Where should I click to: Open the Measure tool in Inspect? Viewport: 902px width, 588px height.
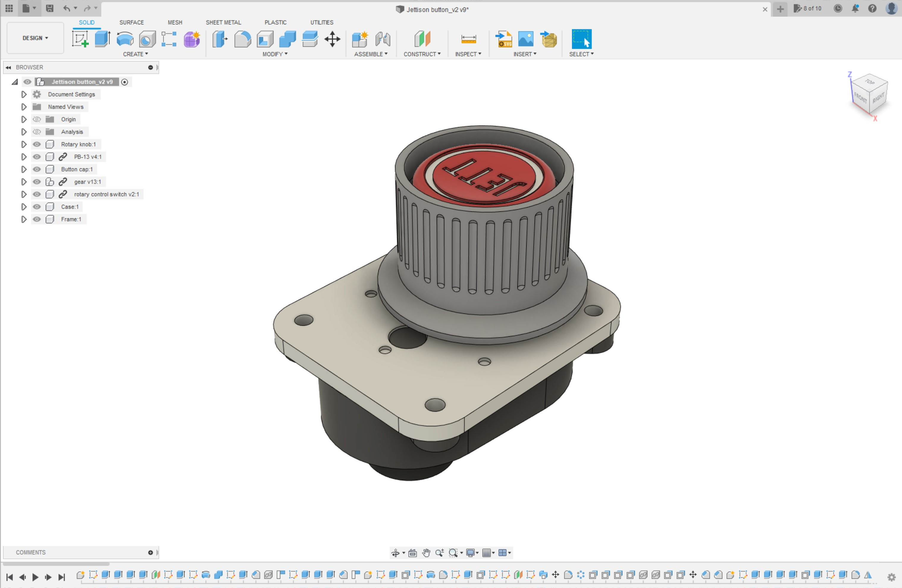(469, 39)
